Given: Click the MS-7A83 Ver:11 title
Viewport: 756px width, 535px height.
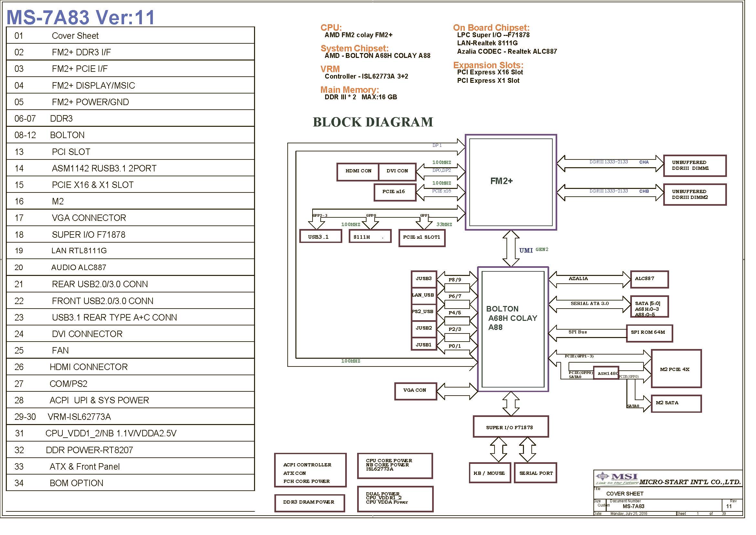Looking at the screenshot, I should (x=81, y=17).
